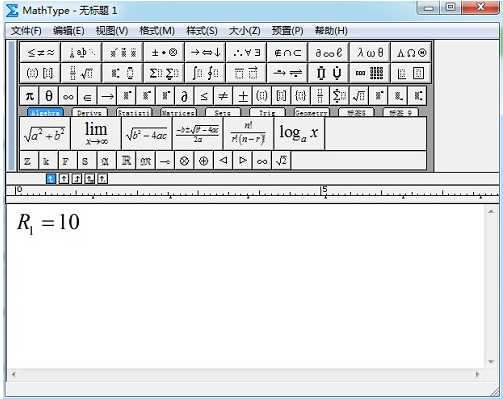The image size is (503, 399).
Task: Switch to the Algebra tab
Action: point(45,112)
